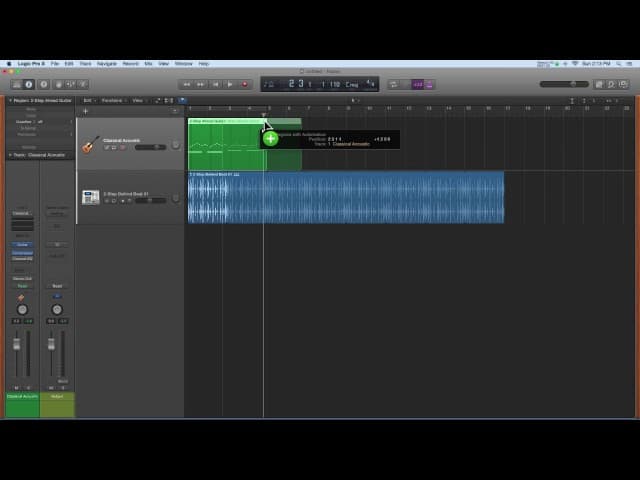This screenshot has height=480, width=640.
Task: Record-enable the Classical Acoustic track
Action: point(122,147)
